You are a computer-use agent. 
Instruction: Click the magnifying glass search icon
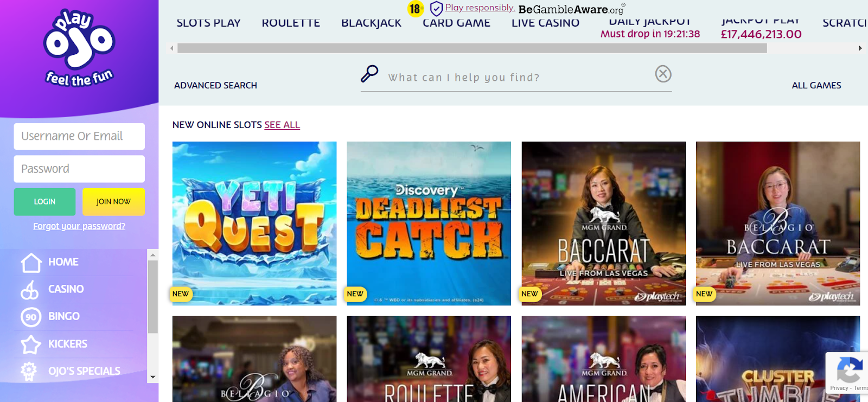369,73
